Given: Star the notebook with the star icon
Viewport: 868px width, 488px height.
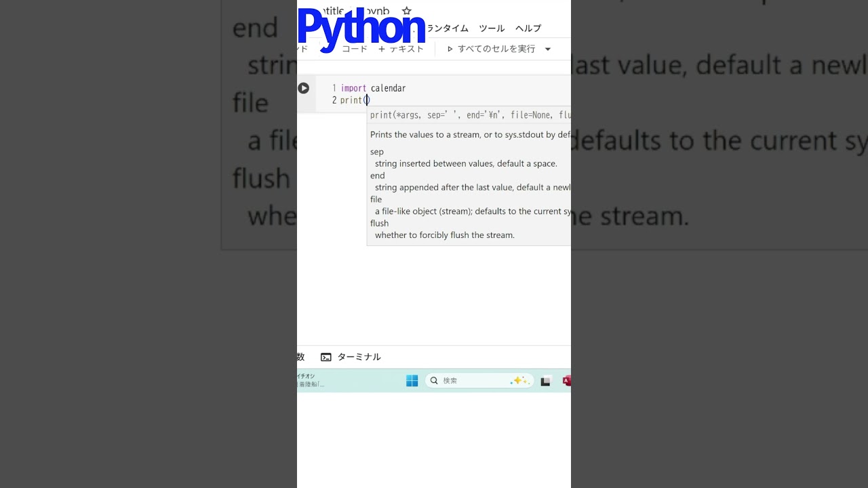Looking at the screenshot, I should (407, 11).
